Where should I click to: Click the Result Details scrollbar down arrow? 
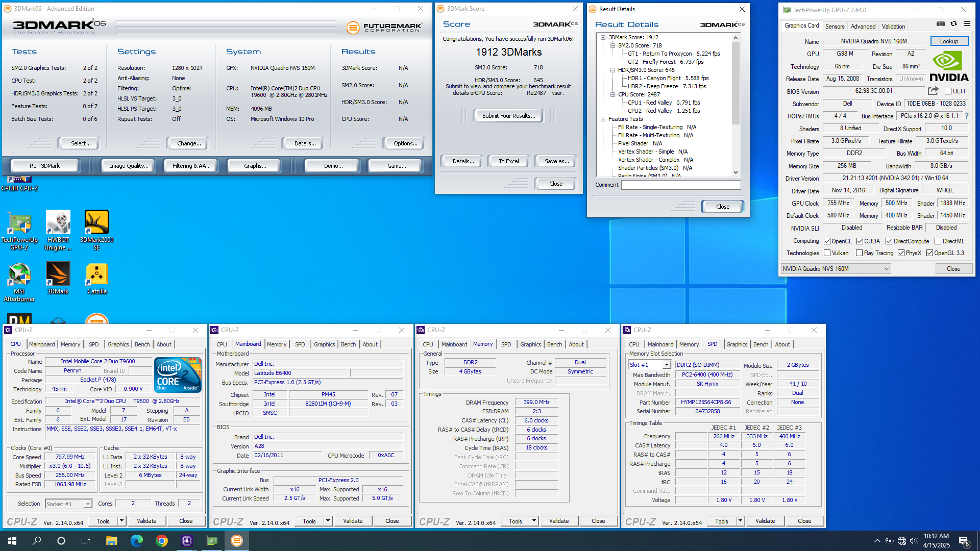click(x=736, y=172)
